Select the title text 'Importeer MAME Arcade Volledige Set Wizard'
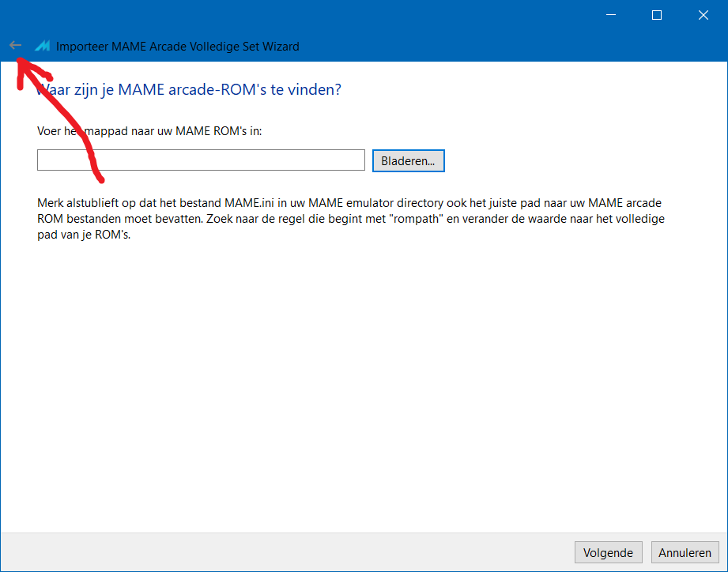 point(178,47)
